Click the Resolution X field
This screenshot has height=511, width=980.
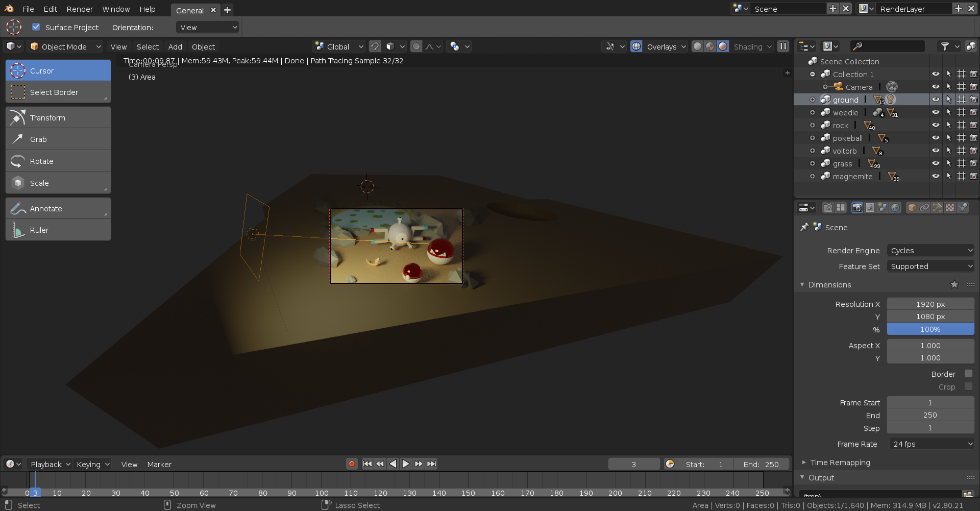(930, 304)
